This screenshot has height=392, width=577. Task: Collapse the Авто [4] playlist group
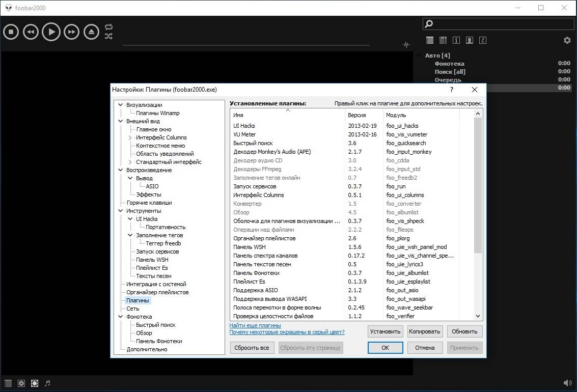[x=419, y=55]
